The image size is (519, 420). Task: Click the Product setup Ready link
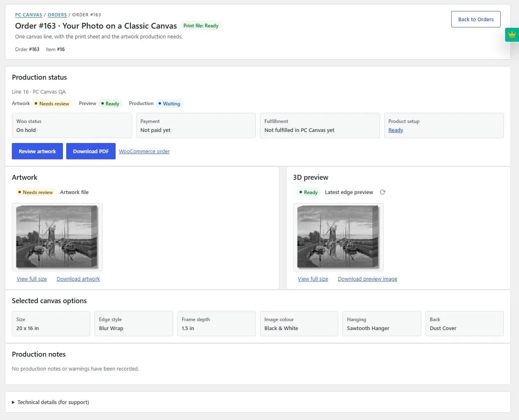(396, 130)
